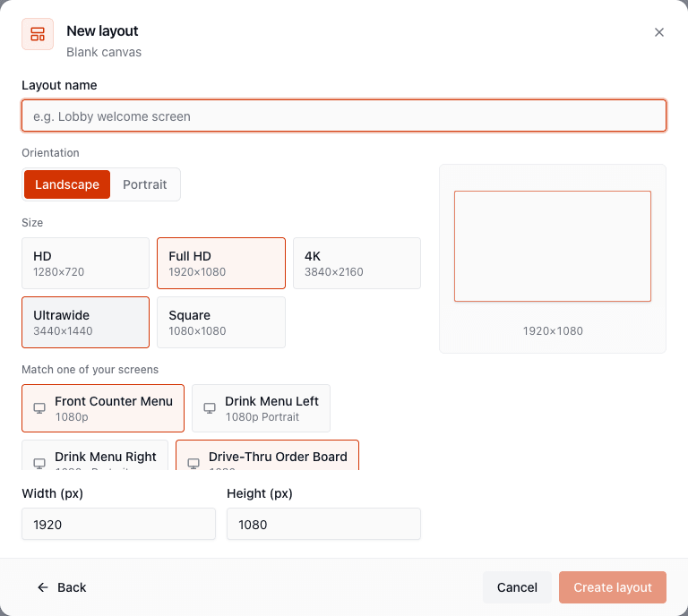Click monitor icon beside Drink Menu Right
The width and height of the screenshot is (688, 616).
click(39, 464)
